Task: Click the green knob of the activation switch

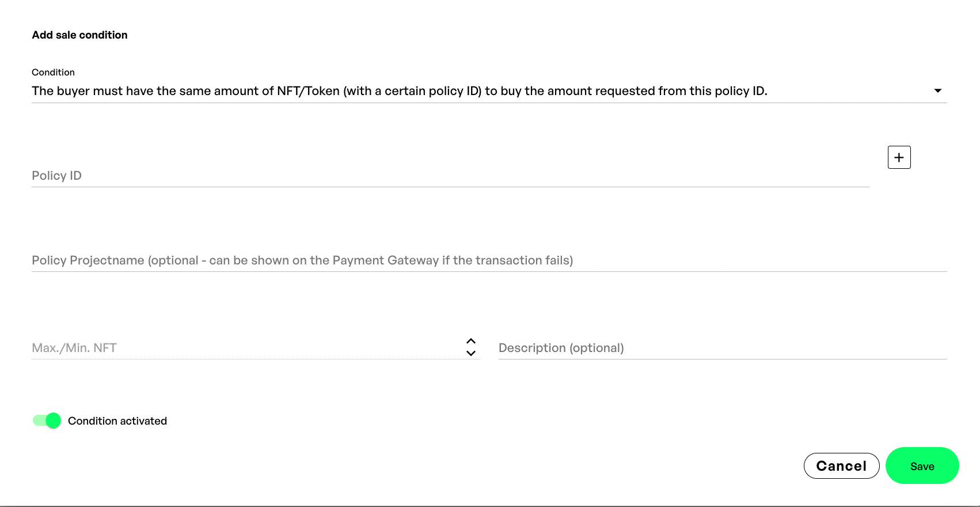Action: [53, 421]
